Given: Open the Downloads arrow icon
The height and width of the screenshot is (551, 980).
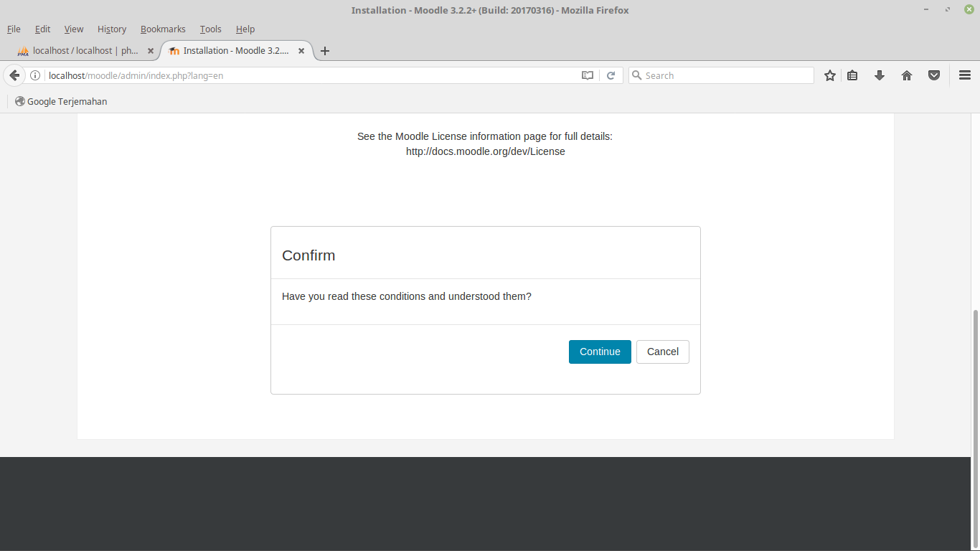Looking at the screenshot, I should (880, 75).
